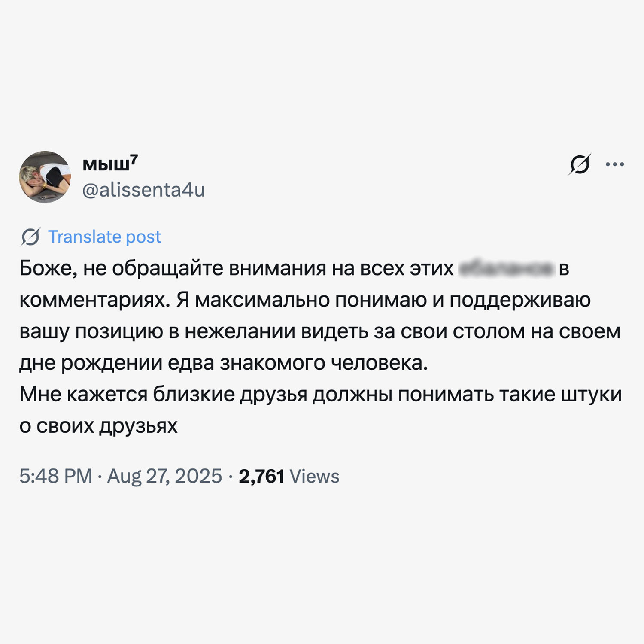The image size is (644, 644).
Task: Click the 2,761 view count number
Action: tap(261, 476)
